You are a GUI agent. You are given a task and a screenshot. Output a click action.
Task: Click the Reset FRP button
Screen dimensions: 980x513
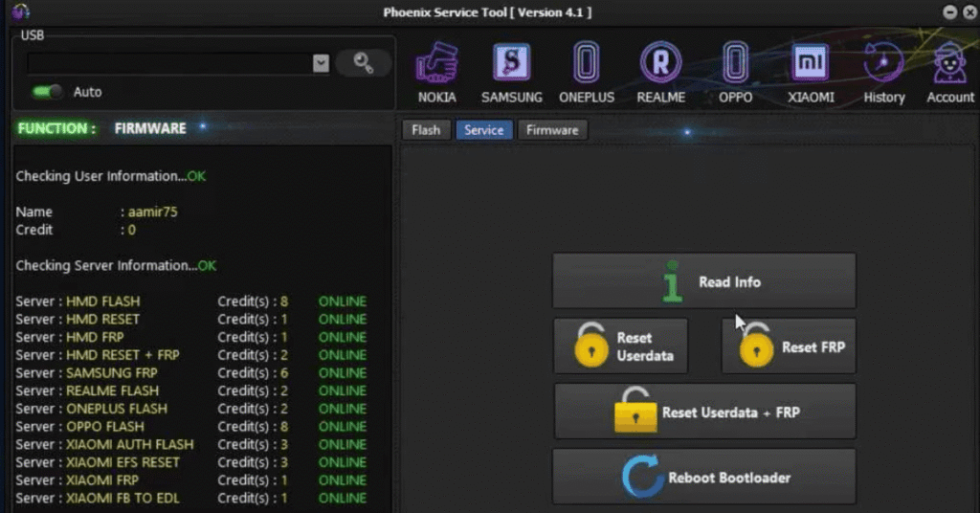tap(789, 346)
